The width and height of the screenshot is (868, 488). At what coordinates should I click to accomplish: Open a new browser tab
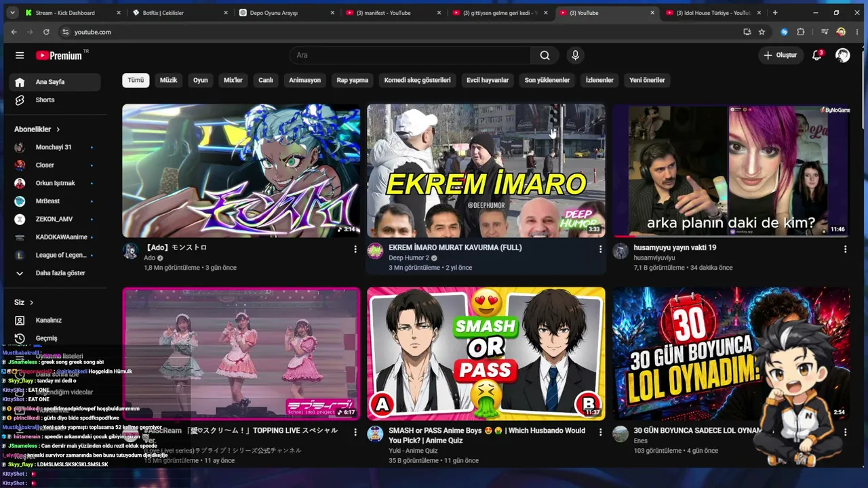775,13
